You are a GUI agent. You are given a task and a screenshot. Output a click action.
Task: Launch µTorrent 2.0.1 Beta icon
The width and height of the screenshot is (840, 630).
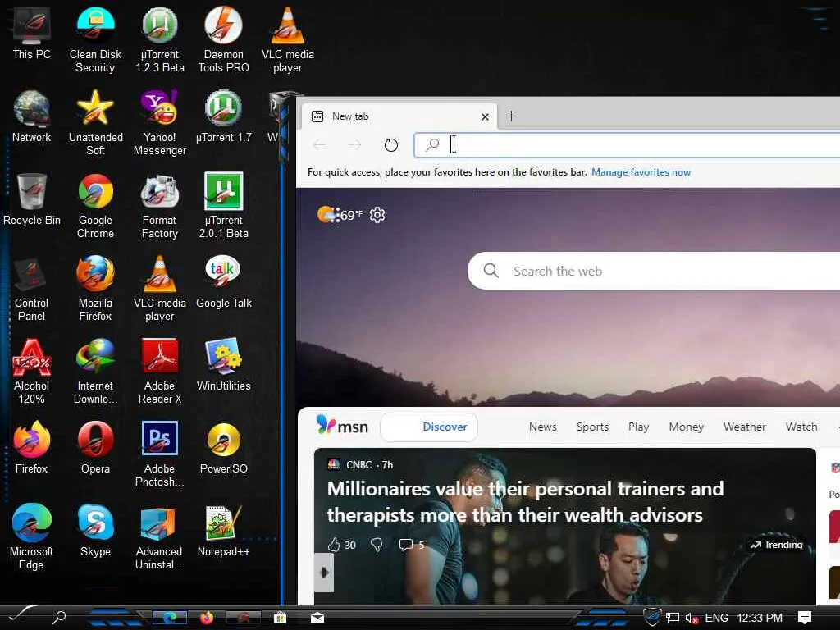(223, 206)
